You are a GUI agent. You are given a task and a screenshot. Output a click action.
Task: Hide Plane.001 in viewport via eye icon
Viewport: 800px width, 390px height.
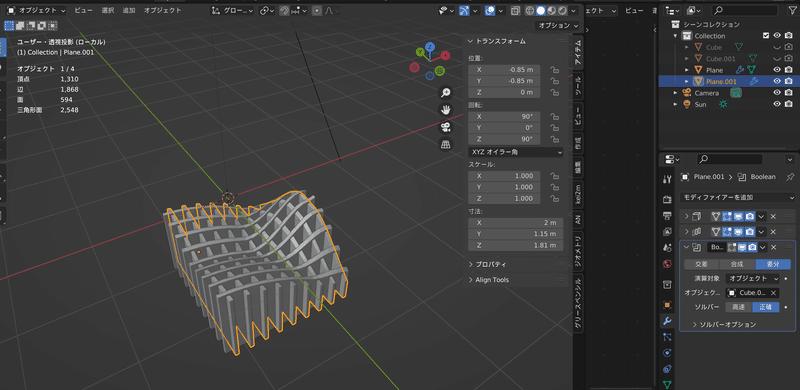tap(777, 81)
